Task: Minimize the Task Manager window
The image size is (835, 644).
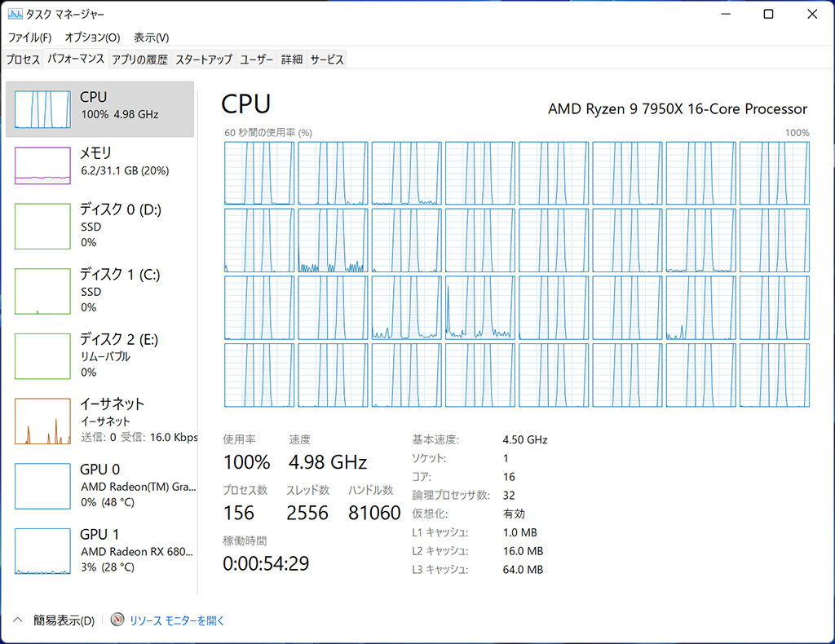Action: (x=725, y=15)
